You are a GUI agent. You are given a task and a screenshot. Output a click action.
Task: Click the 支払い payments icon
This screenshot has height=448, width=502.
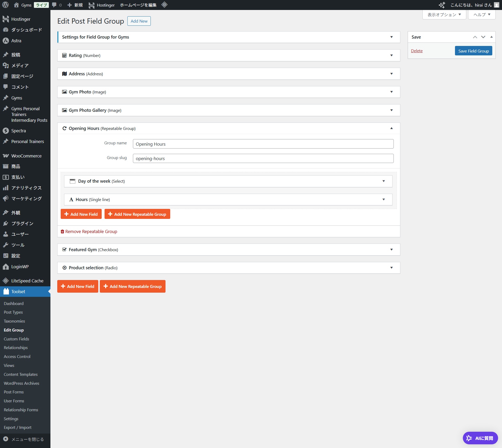[x=6, y=177]
